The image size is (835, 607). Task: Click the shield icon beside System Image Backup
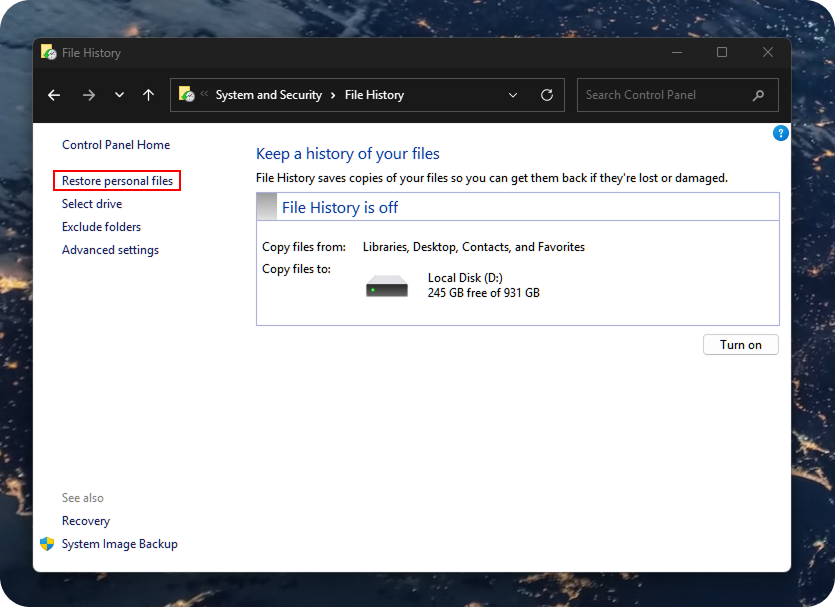pyautogui.click(x=47, y=544)
